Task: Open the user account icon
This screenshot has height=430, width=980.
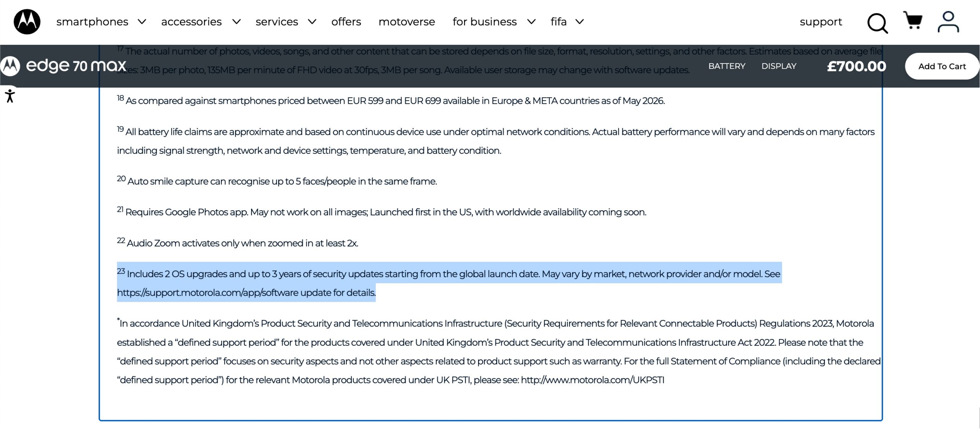Action: coord(948,22)
